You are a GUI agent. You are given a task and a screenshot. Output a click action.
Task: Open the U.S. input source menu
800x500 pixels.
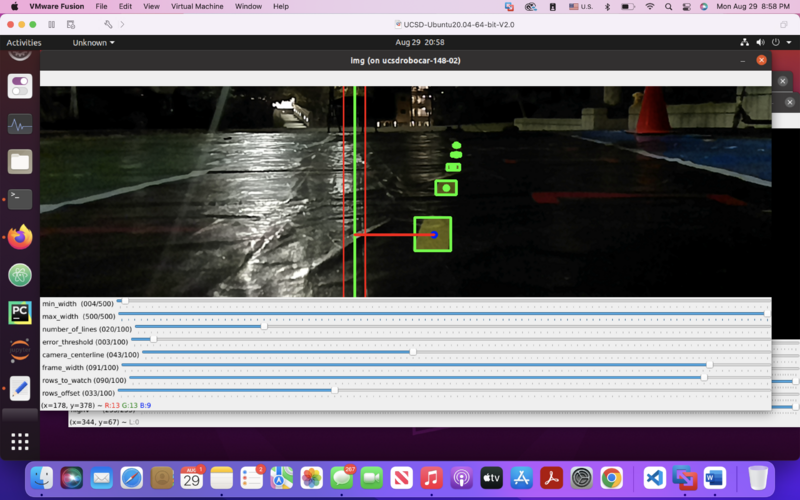[x=581, y=7]
